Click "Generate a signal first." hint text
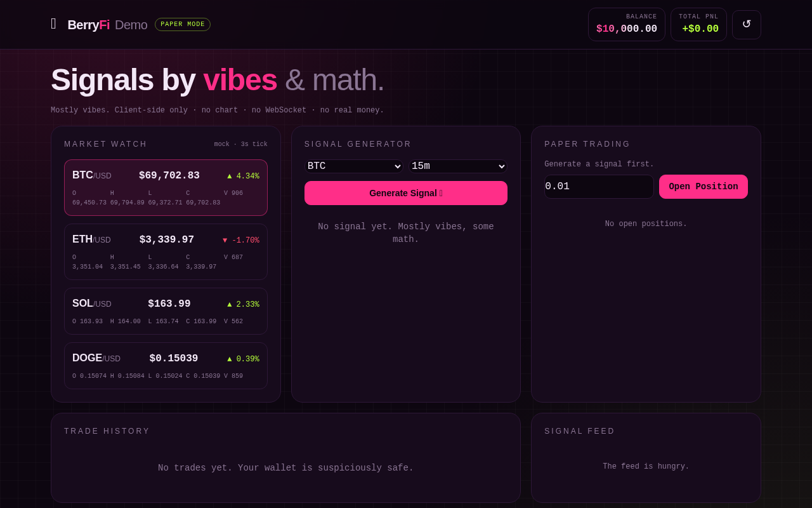Viewport: 812px width, 508px height. point(599,164)
